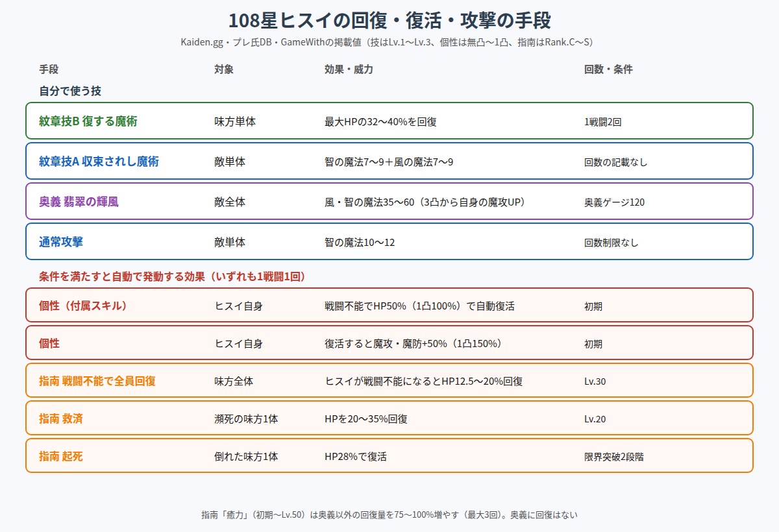This screenshot has height=532, width=779.
Task: Click the 効果・威力 column header
Action: click(x=349, y=69)
